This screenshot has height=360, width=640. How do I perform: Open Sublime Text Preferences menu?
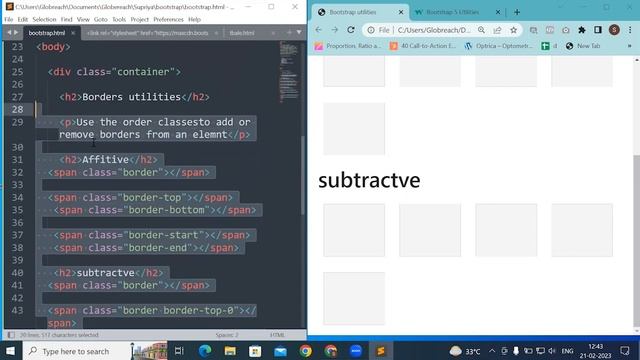click(x=169, y=19)
